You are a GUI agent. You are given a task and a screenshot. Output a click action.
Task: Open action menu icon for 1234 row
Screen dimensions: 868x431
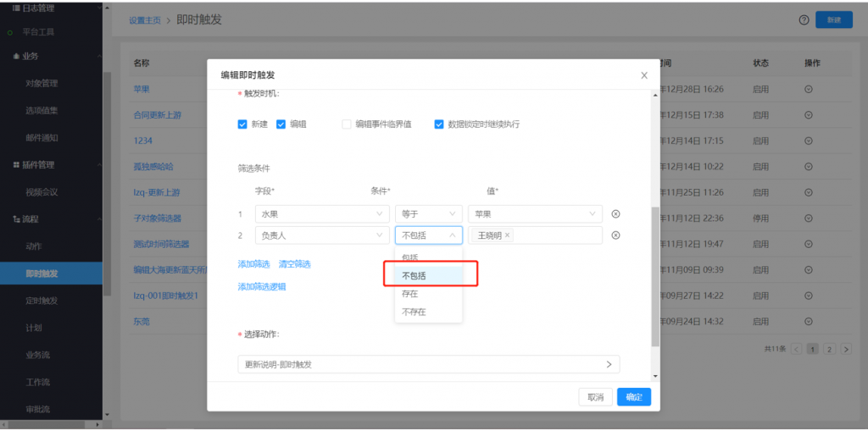point(808,141)
